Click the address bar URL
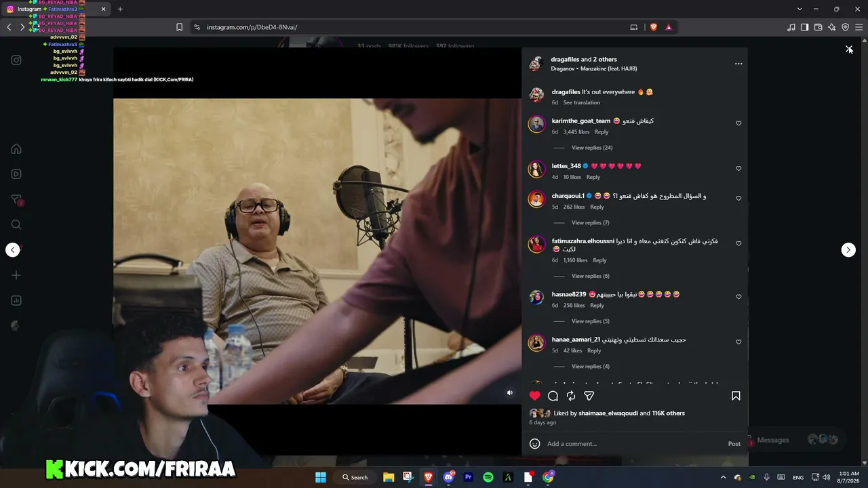Viewport: 868px width, 488px height. pyautogui.click(x=252, y=27)
